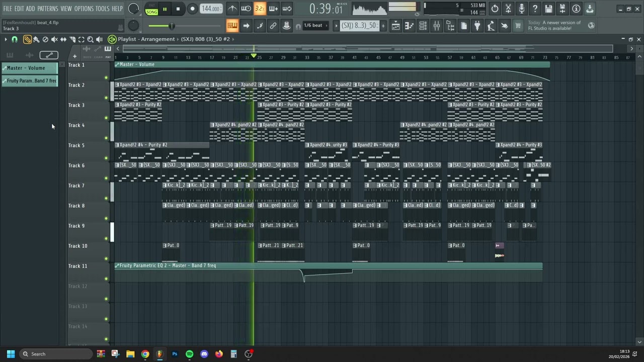Click the 144.000 tempo field

[x=211, y=9]
